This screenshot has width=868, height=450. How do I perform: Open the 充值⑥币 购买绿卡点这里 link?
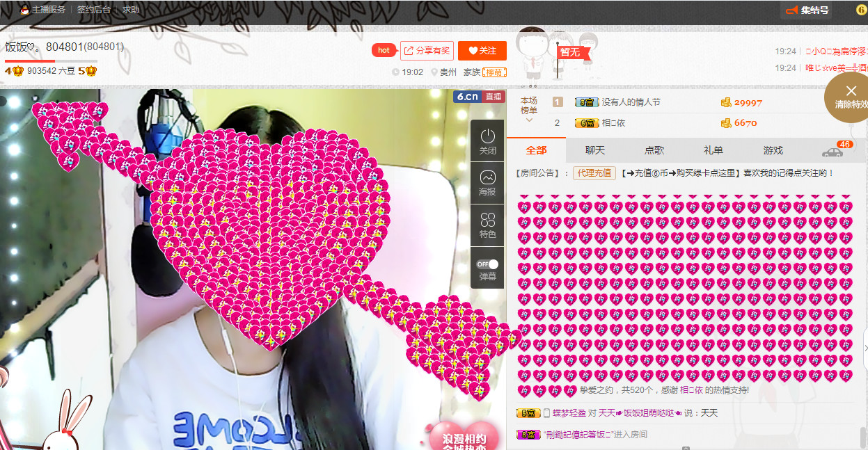pos(681,173)
